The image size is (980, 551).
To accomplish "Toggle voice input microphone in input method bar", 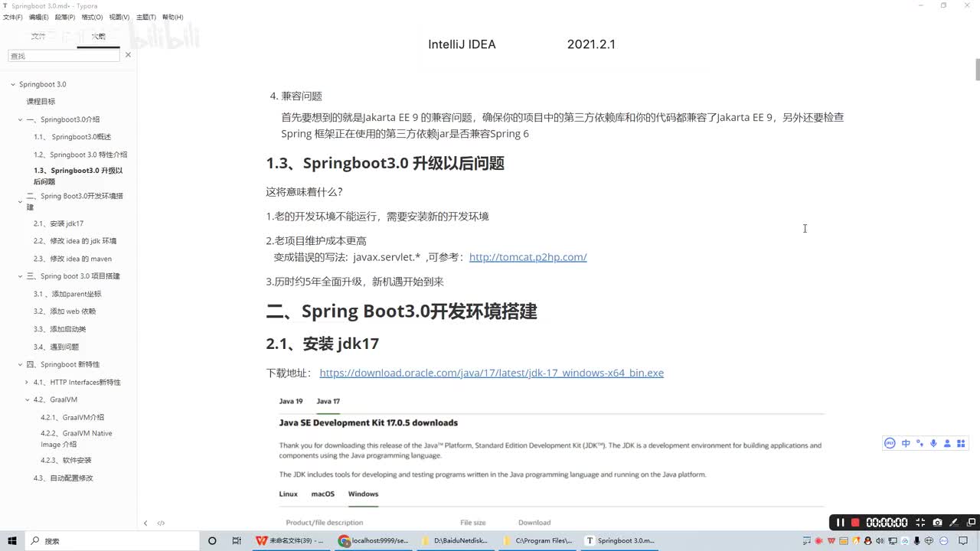I will (x=933, y=443).
